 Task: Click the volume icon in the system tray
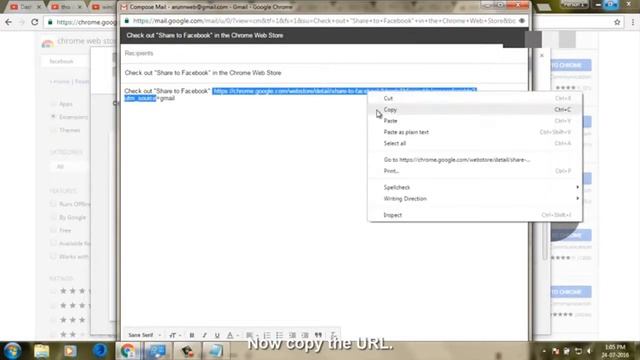[589, 351]
